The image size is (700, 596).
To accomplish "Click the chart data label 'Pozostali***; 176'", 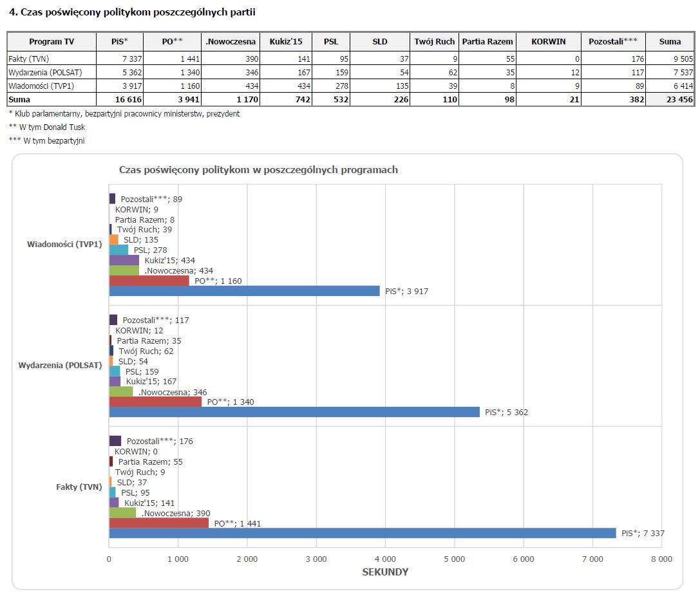I will click(x=160, y=441).
